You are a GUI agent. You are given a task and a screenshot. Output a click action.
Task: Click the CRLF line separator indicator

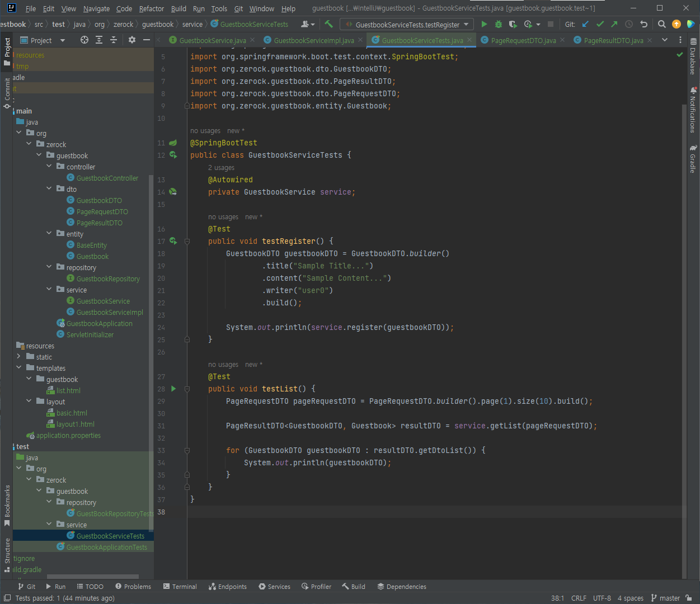click(579, 598)
